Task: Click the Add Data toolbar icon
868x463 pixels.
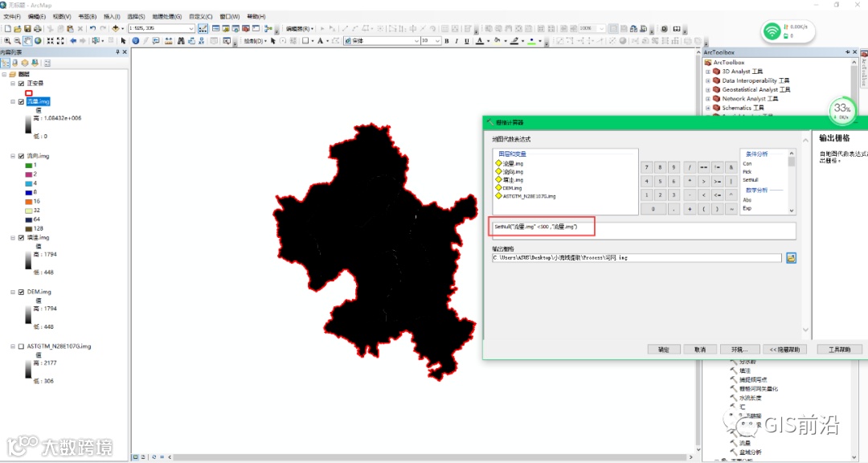Action: pyautogui.click(x=116, y=28)
